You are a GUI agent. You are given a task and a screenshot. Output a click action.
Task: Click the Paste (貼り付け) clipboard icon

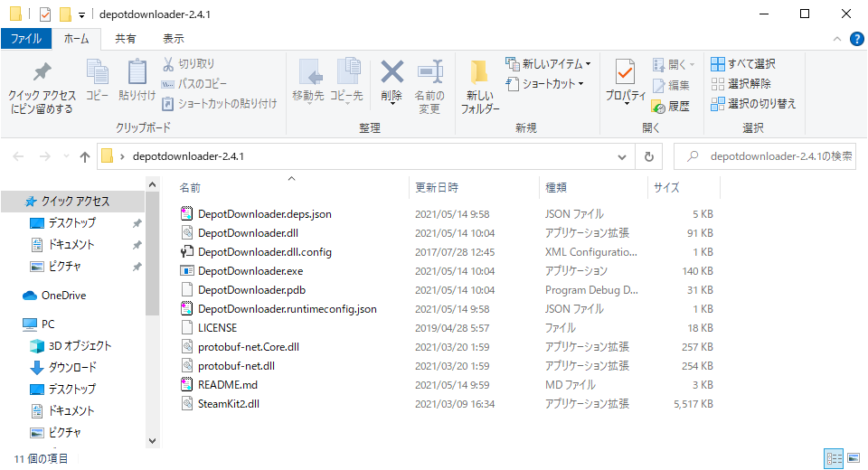[137, 72]
